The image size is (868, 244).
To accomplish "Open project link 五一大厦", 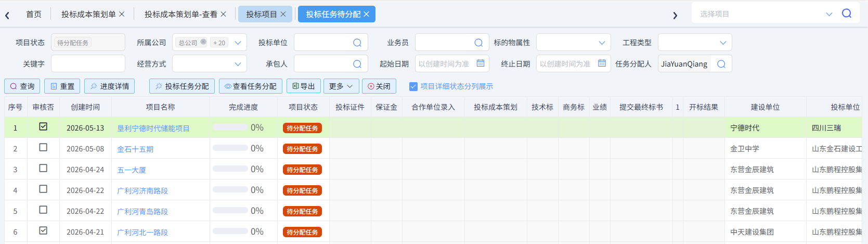I will pos(132,170).
